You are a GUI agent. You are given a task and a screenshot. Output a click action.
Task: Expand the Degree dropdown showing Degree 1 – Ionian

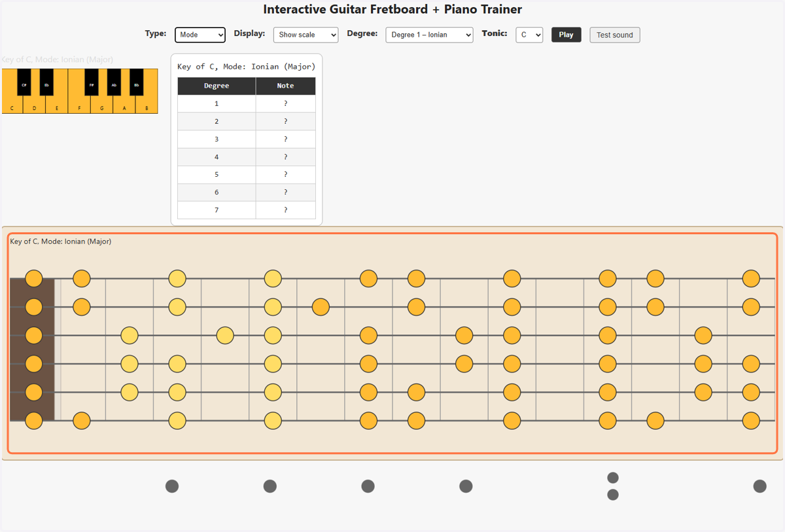point(429,35)
